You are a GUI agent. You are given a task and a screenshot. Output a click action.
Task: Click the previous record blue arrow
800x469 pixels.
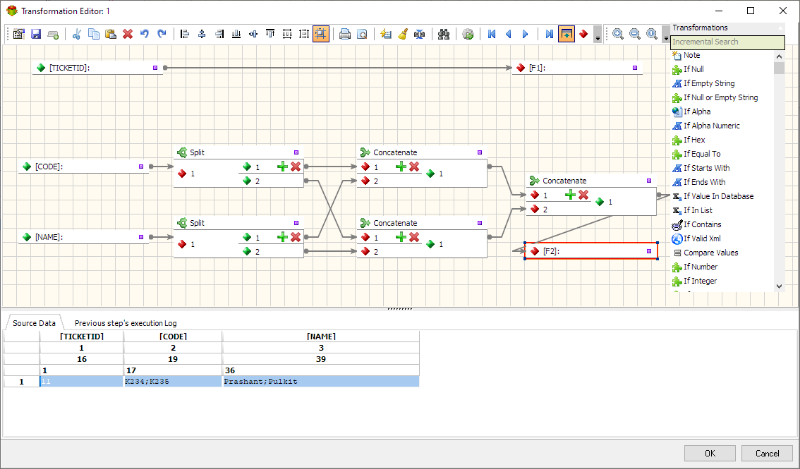point(509,34)
